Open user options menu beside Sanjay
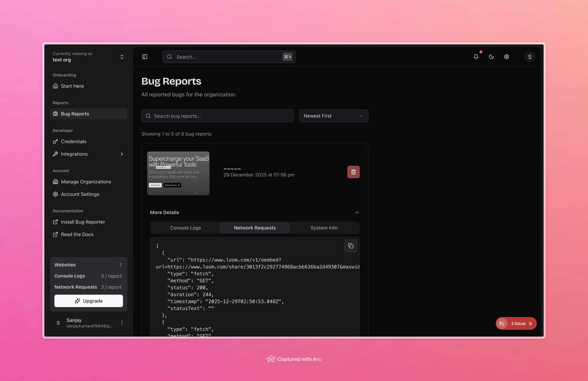 tap(122, 323)
